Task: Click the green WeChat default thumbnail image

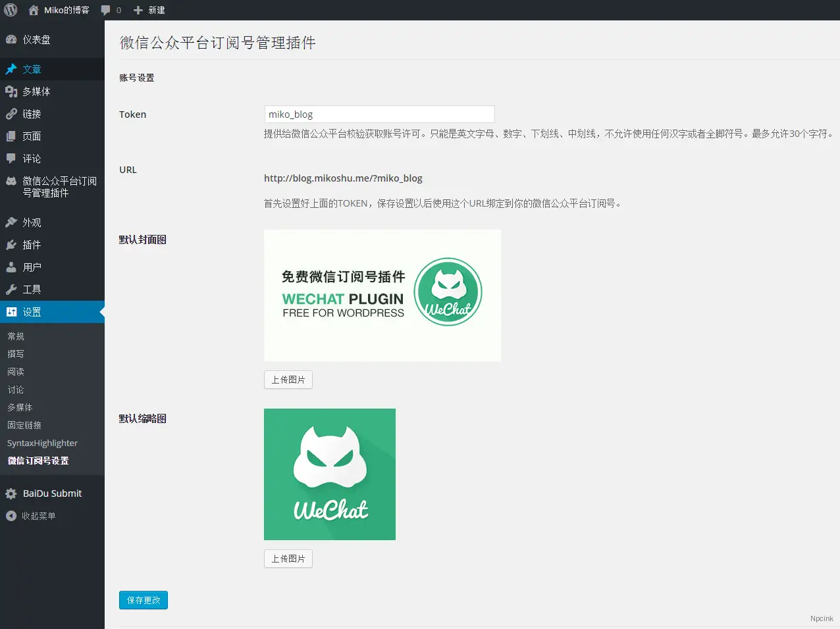Action: coord(330,474)
